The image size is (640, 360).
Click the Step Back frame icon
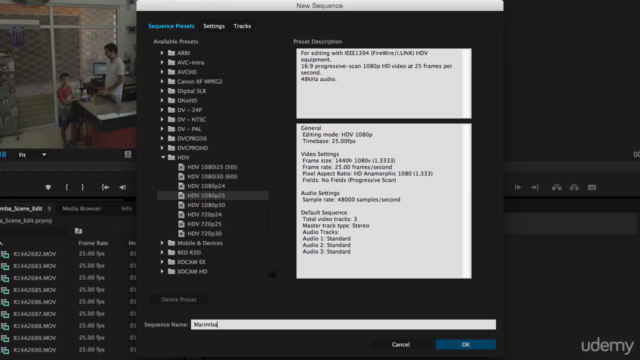[122, 187]
